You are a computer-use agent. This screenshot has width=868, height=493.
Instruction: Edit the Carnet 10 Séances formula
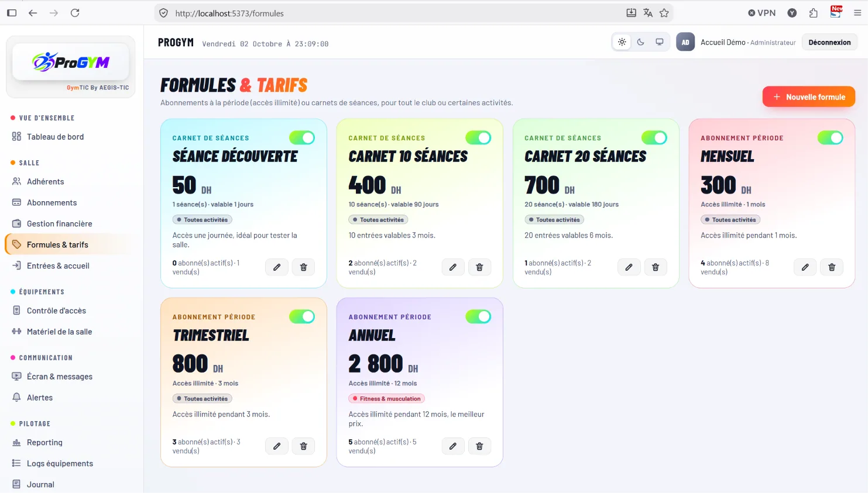coord(453,267)
